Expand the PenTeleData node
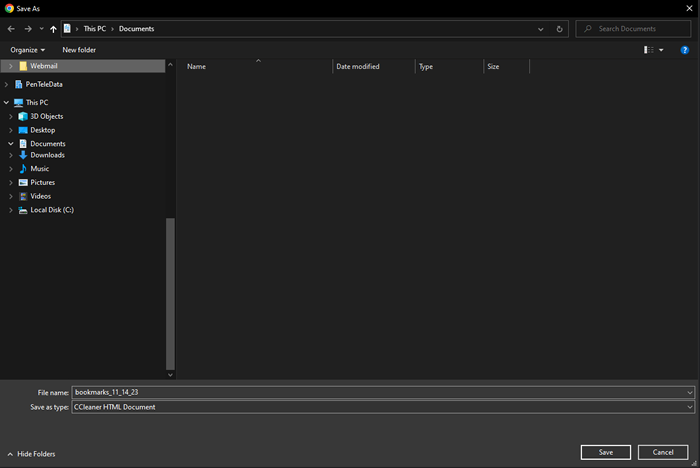Screen dimensions: 700x468 click(x=6, y=84)
